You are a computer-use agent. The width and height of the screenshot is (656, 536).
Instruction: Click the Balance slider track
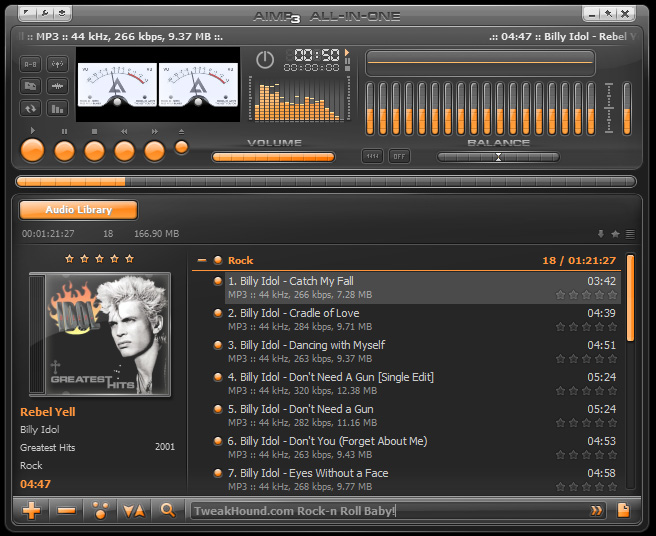point(498,157)
